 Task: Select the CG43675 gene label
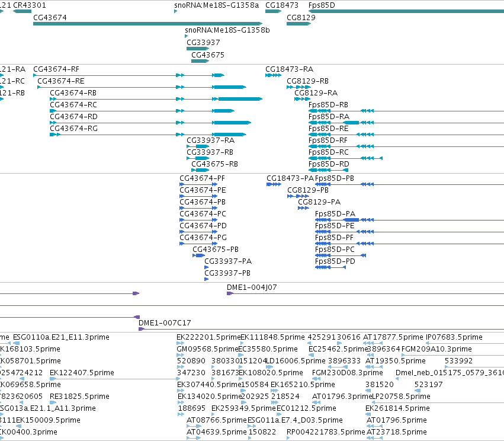tap(208, 55)
